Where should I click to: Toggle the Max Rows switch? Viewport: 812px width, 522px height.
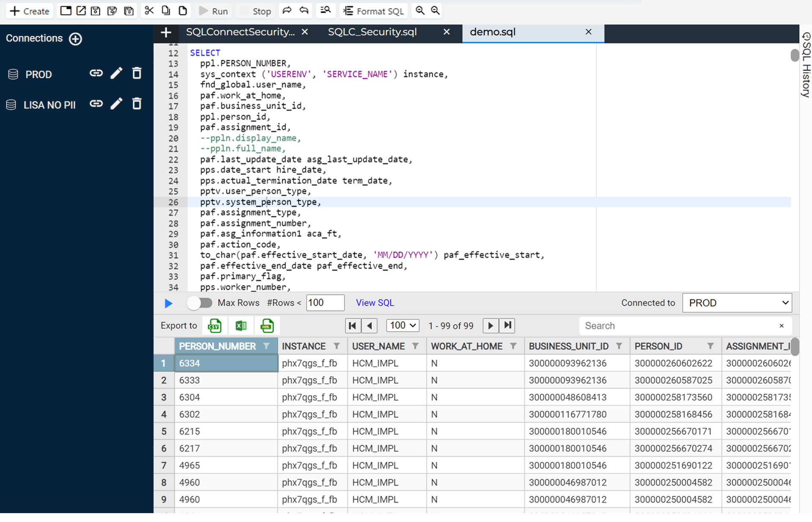[199, 302]
